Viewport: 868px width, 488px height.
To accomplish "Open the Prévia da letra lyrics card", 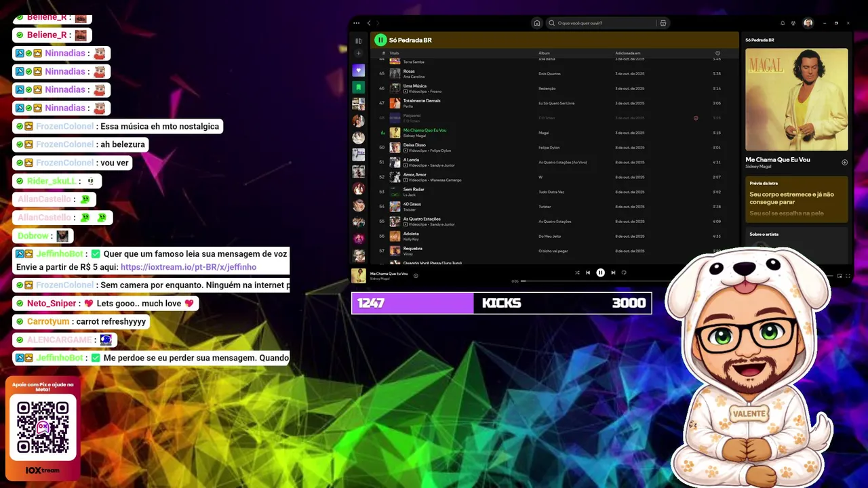I will click(x=796, y=199).
